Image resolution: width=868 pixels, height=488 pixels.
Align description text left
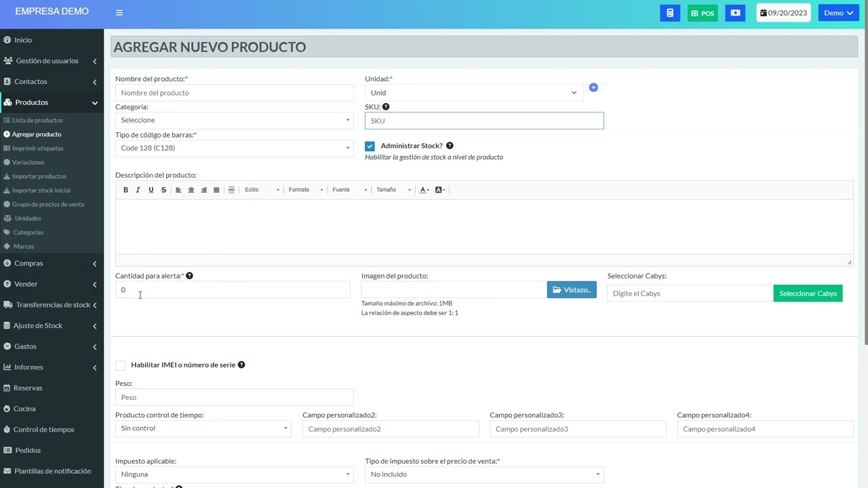tap(178, 190)
